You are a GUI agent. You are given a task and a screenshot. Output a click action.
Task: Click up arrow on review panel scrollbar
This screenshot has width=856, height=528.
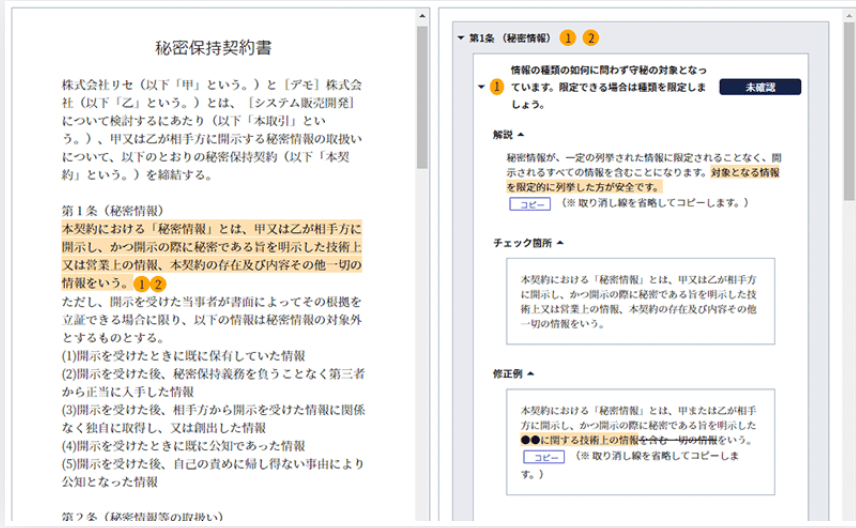(848, 18)
